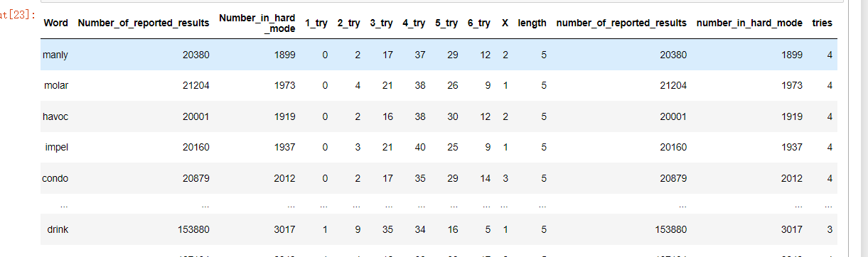Viewport: 868px width, 257px height.
Task: Select the condo row label
Action: 55,178
